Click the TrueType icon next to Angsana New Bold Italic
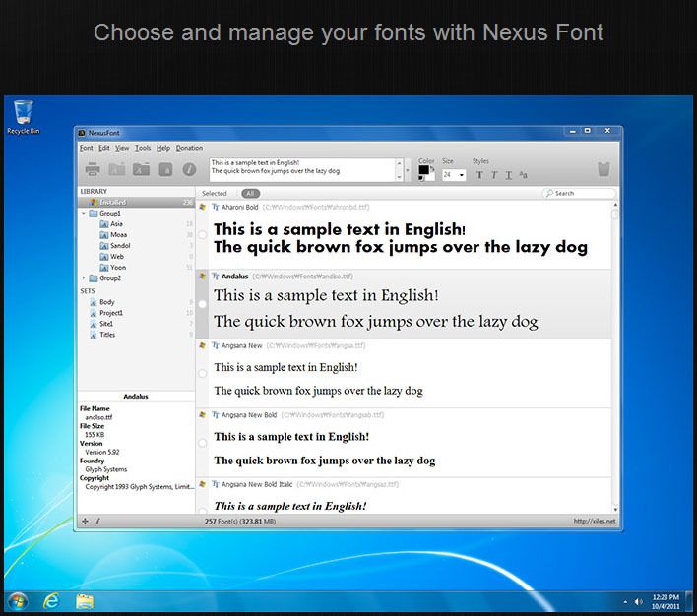The height and width of the screenshot is (616, 697). pos(216,484)
